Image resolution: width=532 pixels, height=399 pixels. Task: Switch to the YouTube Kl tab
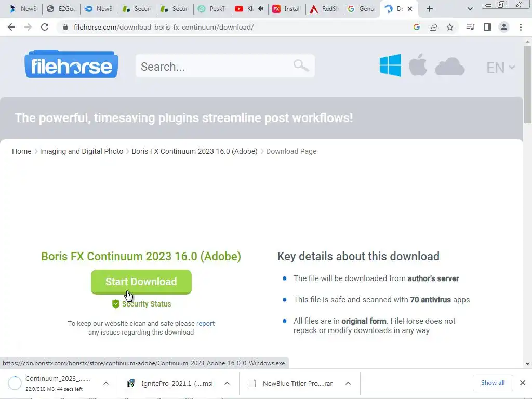coord(249,9)
